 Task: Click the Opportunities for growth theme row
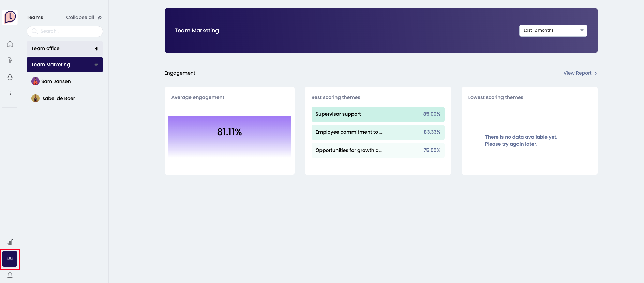[377, 150]
